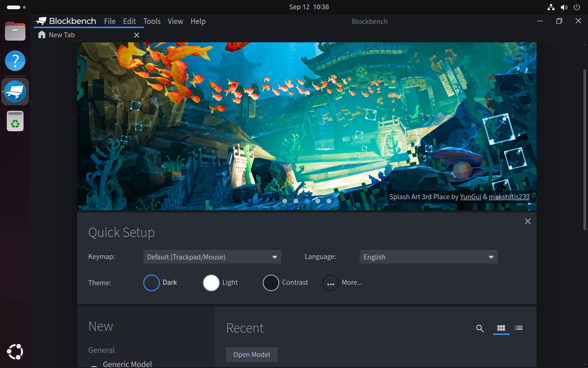
Task: Show applications via the Ubuntu logo
Action: (15, 352)
